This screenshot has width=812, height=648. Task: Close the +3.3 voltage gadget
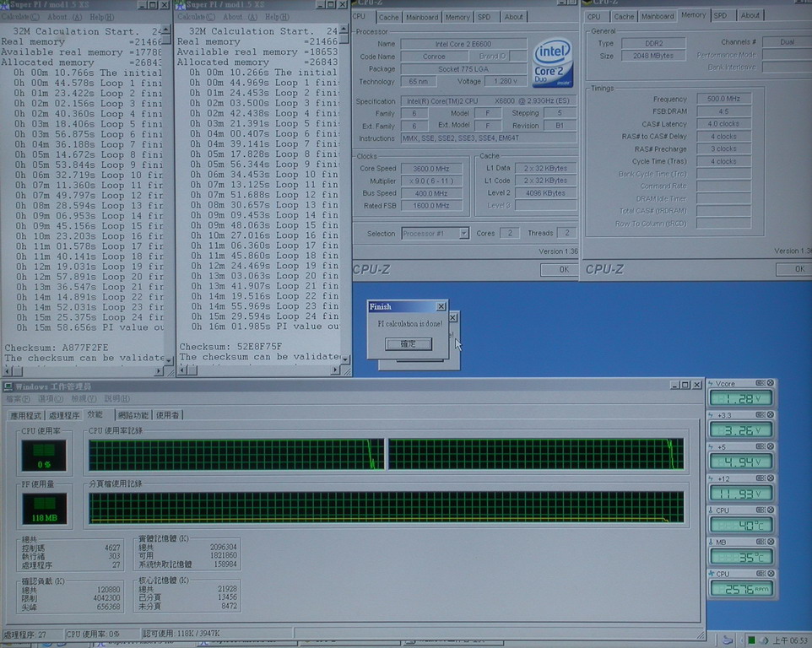pyautogui.click(x=770, y=414)
